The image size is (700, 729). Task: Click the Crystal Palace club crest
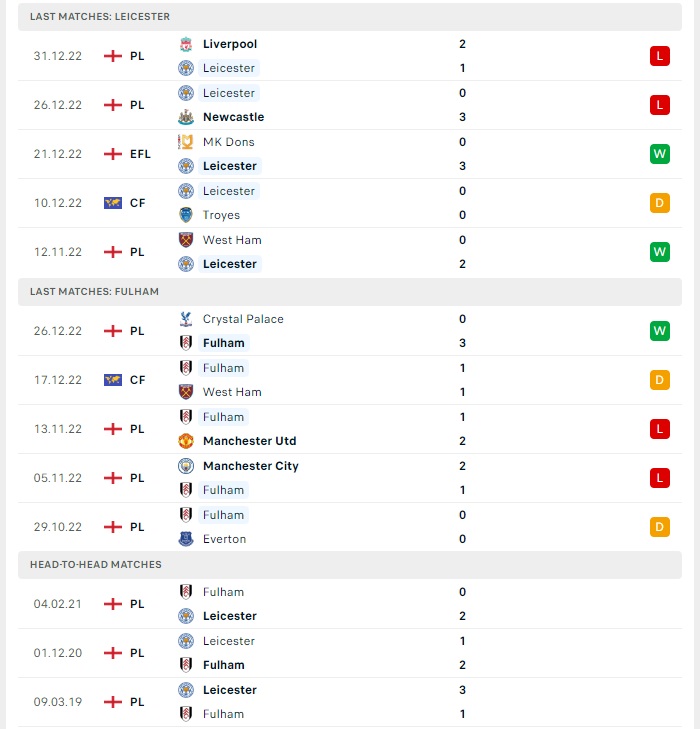click(x=186, y=319)
